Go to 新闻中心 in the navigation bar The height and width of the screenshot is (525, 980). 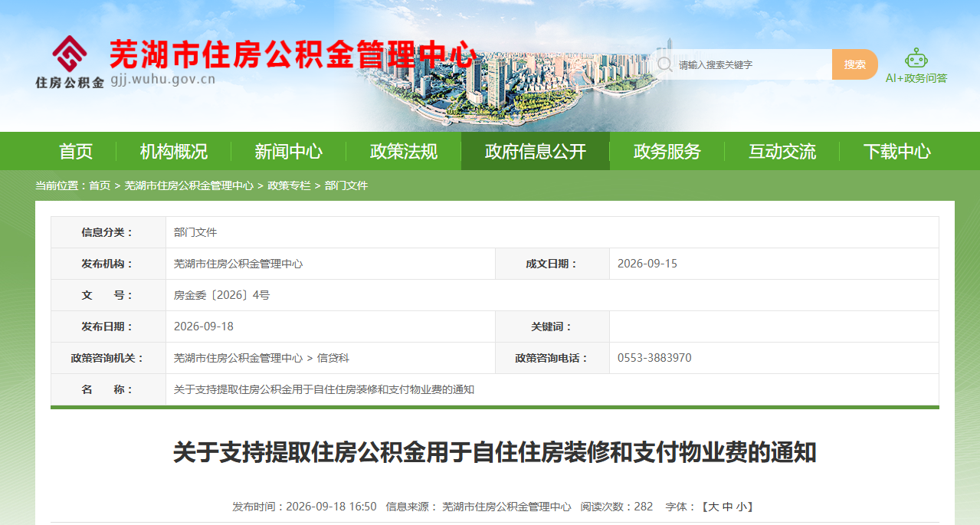click(289, 152)
